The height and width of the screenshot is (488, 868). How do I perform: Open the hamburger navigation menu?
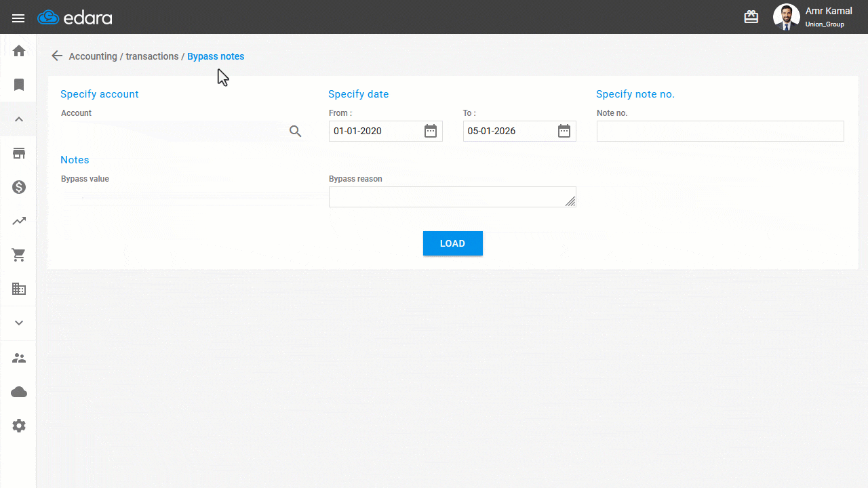[18, 18]
